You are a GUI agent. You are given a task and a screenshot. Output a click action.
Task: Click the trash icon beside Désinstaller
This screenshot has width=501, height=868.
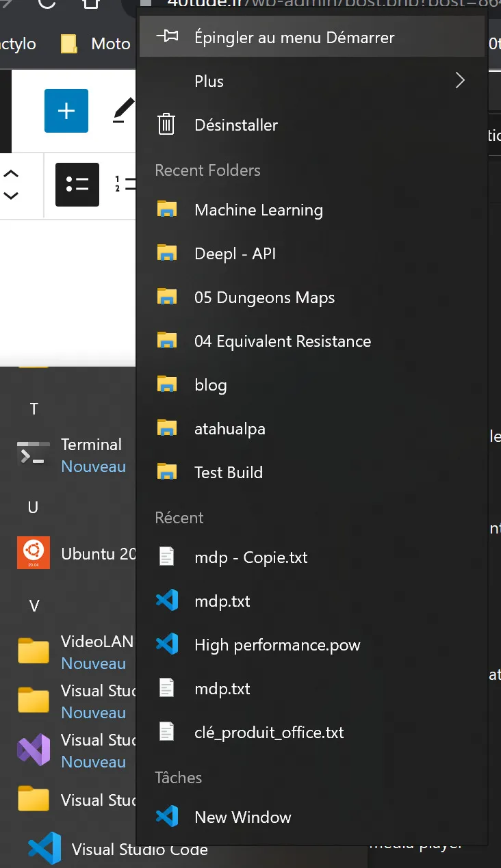(166, 124)
